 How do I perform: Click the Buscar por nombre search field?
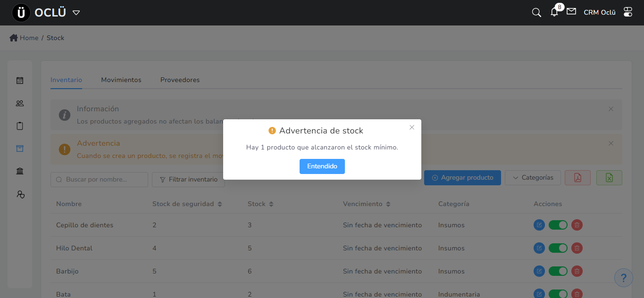coord(99,180)
